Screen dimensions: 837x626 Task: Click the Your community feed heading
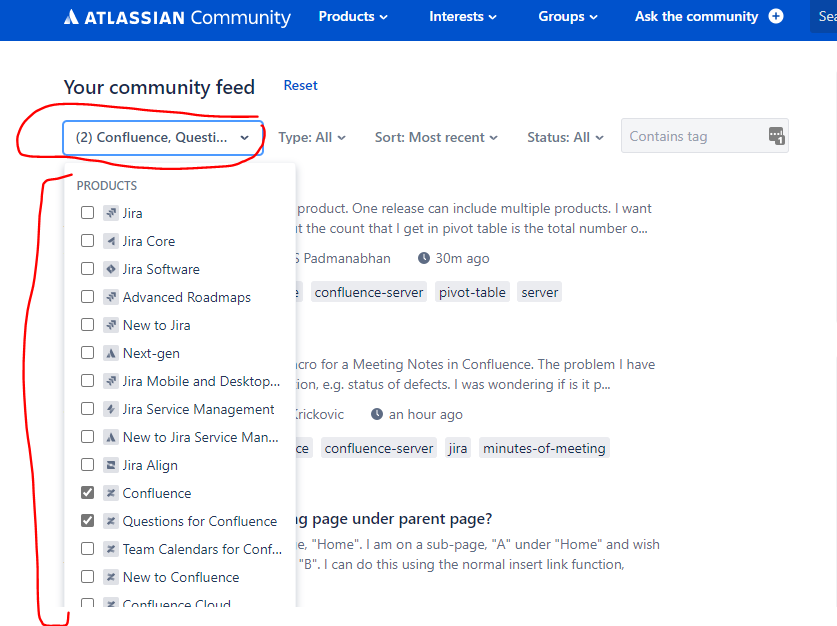pyautogui.click(x=159, y=87)
